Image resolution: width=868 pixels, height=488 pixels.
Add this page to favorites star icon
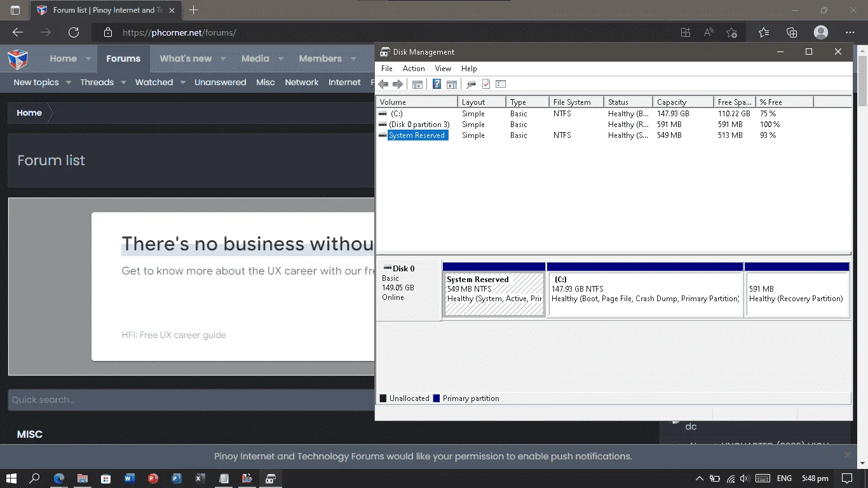coord(732,32)
